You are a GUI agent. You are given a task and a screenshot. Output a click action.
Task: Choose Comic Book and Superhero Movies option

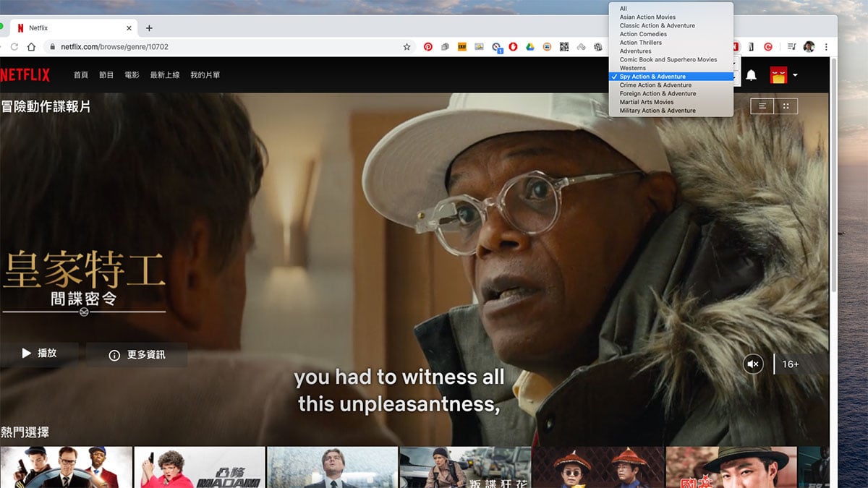click(x=671, y=60)
